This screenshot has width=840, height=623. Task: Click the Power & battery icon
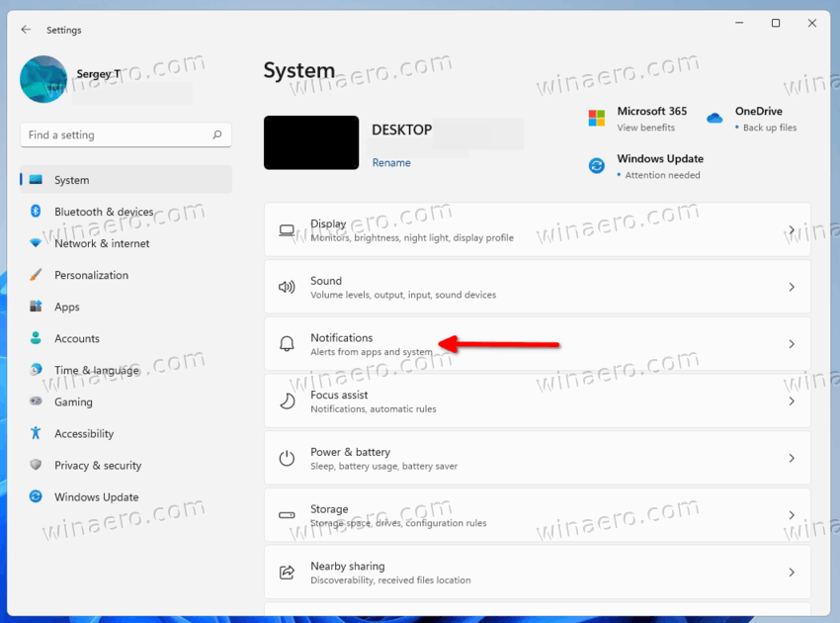pos(288,458)
